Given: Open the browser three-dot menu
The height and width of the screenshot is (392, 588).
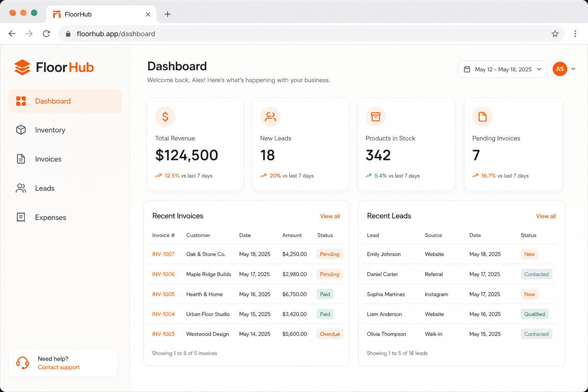Looking at the screenshot, I should [575, 34].
